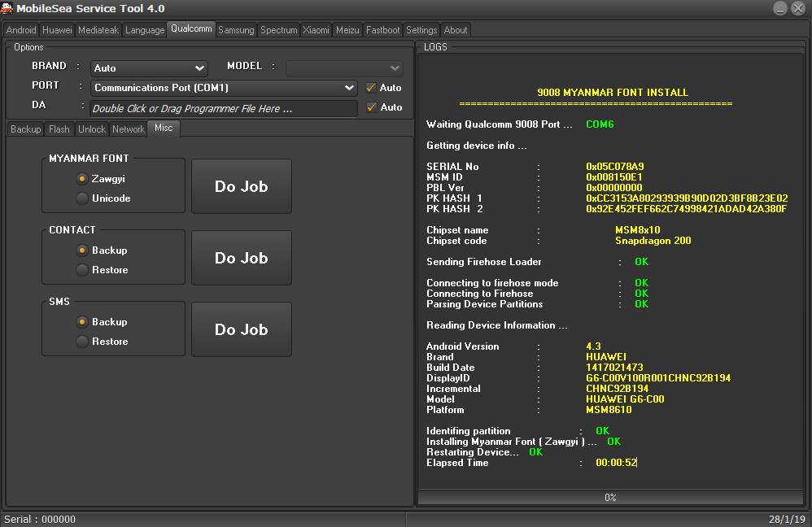The image size is (812, 527).
Task: Expand the MODEL dropdown
Action: click(x=344, y=68)
